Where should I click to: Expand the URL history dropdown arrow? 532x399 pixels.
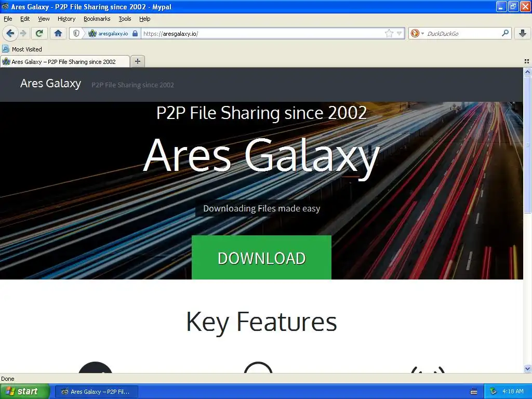(400, 33)
